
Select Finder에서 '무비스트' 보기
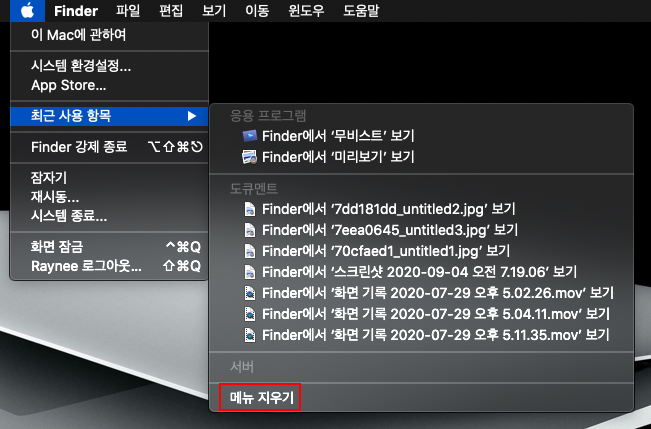pos(421,136)
